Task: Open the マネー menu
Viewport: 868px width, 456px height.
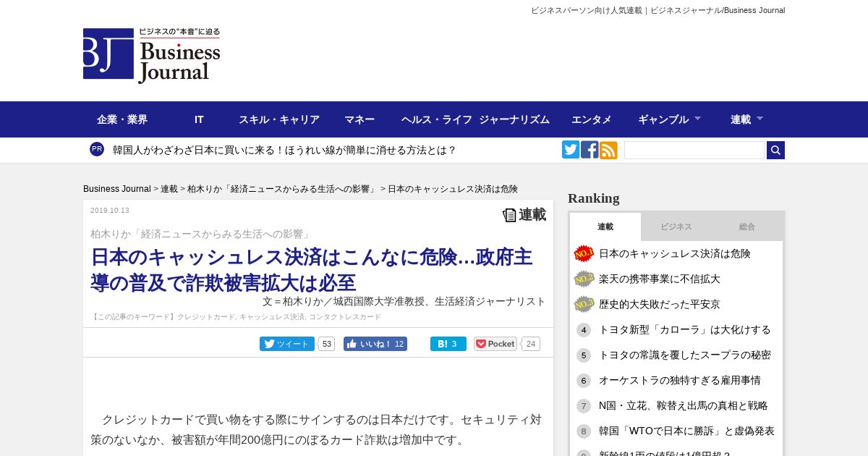Action: coord(359,119)
